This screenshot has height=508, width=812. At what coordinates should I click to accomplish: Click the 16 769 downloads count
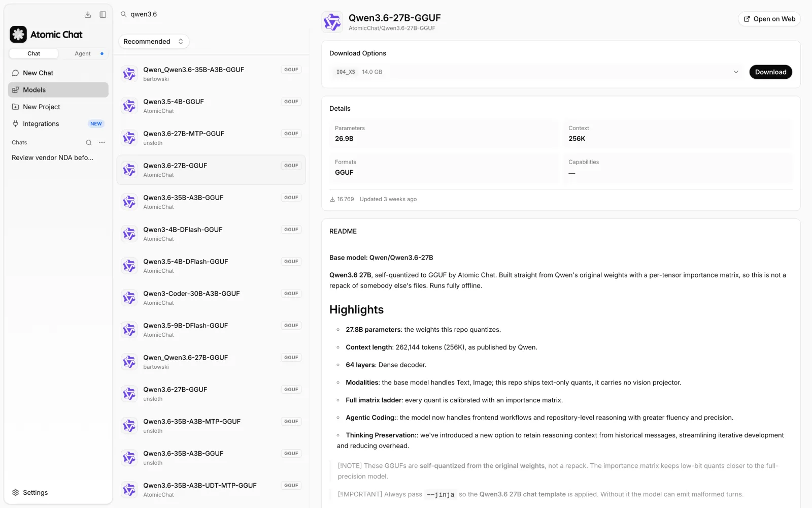[x=342, y=199]
